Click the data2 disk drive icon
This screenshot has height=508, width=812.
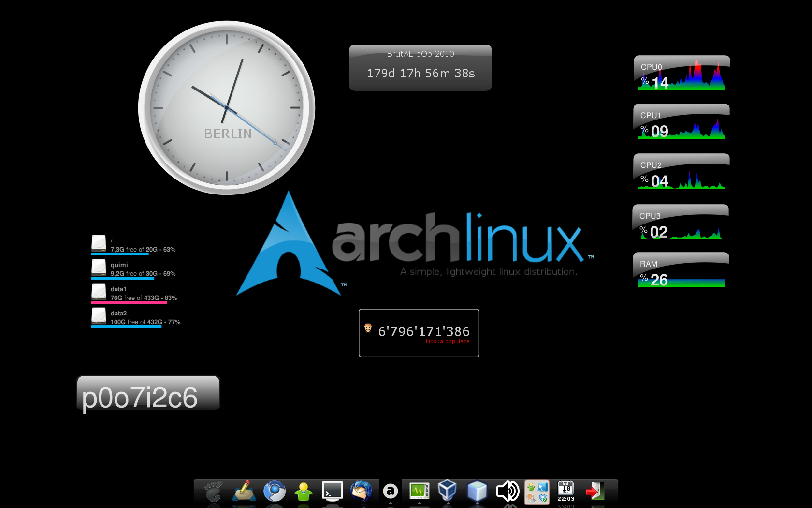point(99,315)
